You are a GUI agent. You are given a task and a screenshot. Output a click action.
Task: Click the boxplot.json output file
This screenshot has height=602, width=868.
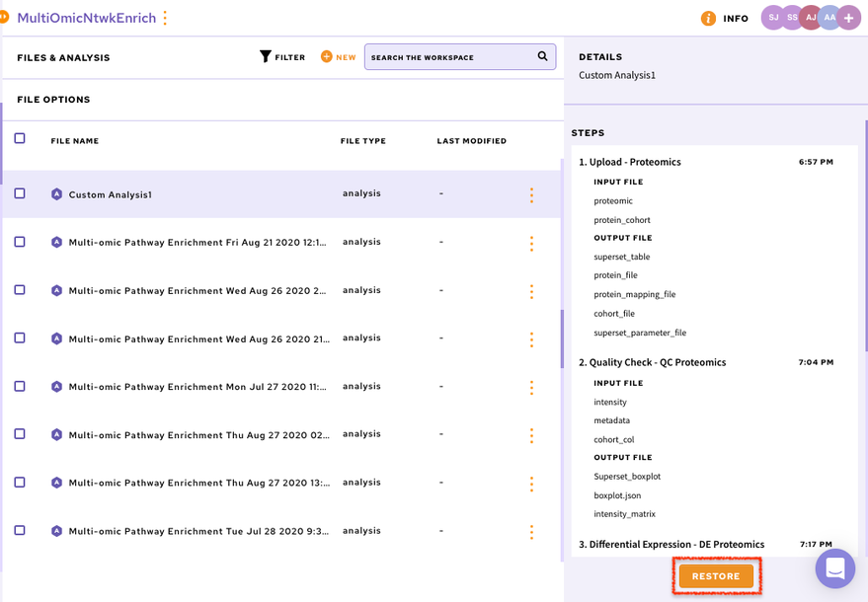[x=617, y=495]
